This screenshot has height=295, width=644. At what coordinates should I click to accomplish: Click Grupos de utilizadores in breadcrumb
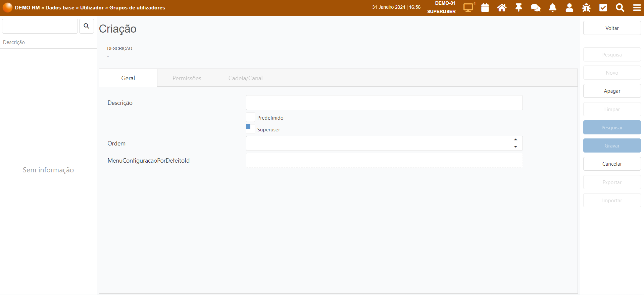coord(137,7)
